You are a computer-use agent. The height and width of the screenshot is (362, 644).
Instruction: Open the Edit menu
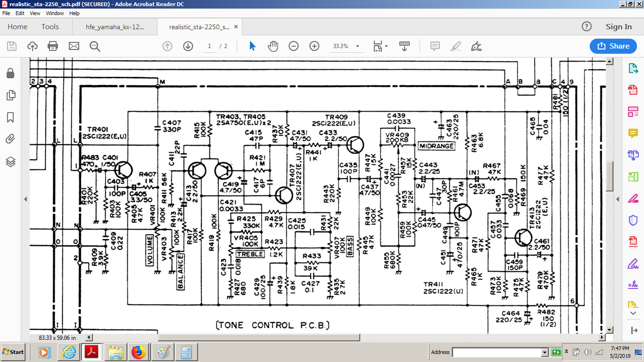(x=20, y=13)
